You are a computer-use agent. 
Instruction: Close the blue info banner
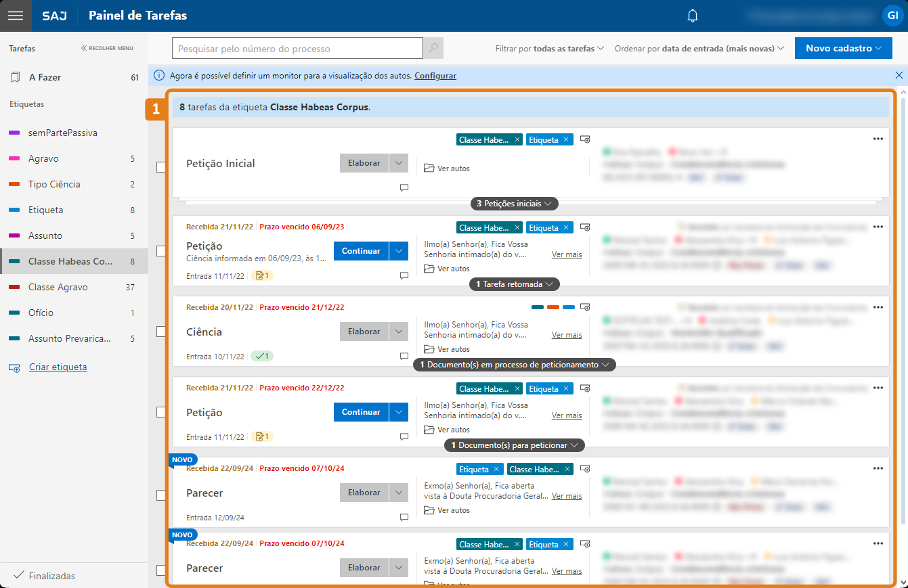click(899, 75)
